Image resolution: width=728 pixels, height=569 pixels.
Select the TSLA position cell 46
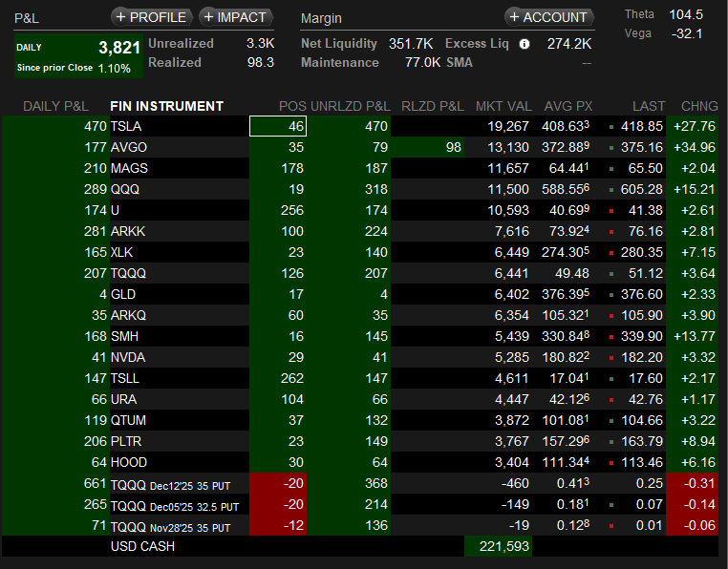pyautogui.click(x=278, y=126)
